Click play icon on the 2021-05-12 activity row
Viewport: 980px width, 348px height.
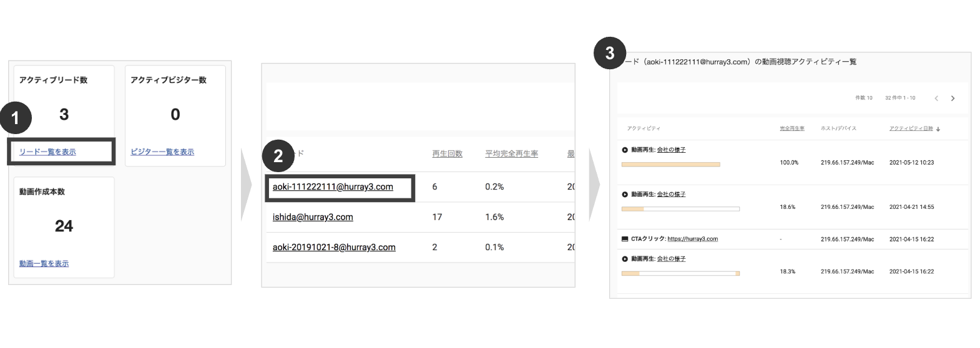point(625,150)
